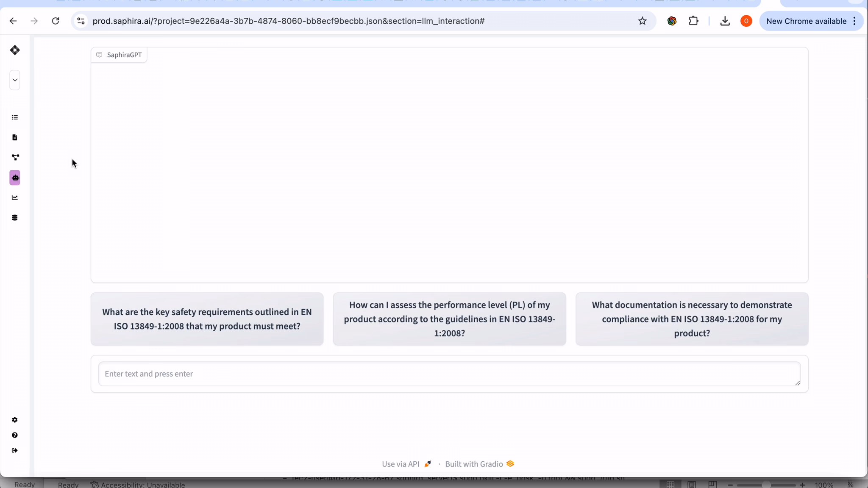
Task: Open settings via the gear icon
Action: point(15,420)
